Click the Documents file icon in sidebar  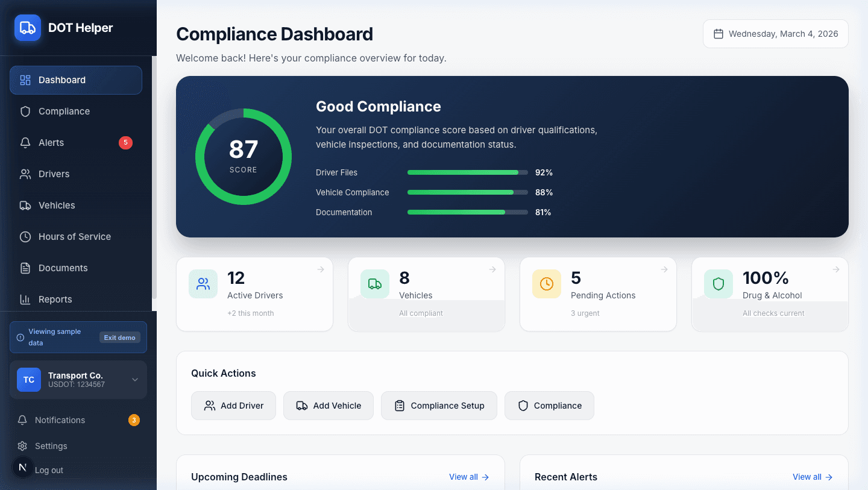(x=25, y=268)
